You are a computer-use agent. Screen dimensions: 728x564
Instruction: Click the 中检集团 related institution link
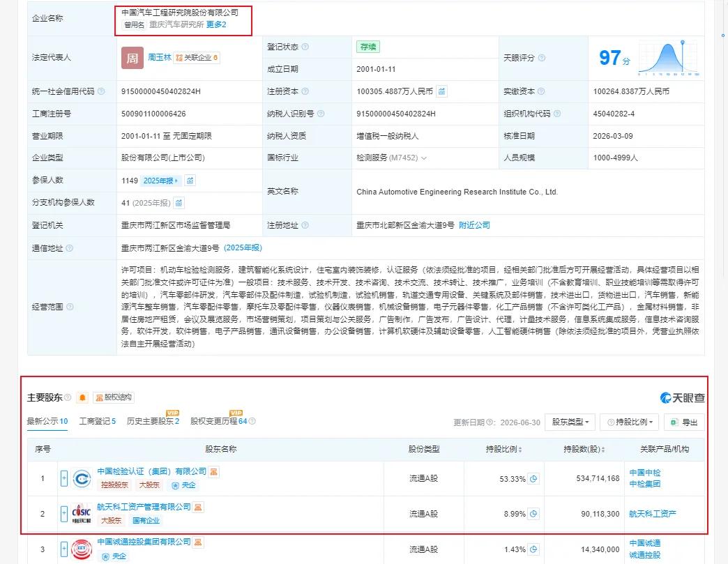[645, 484]
